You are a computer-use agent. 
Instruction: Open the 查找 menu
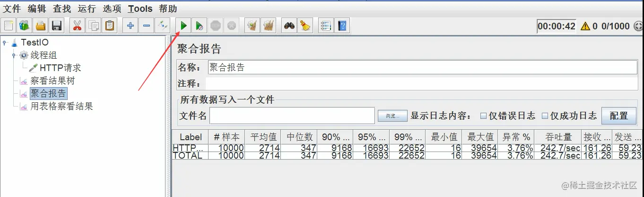pyautogui.click(x=62, y=9)
